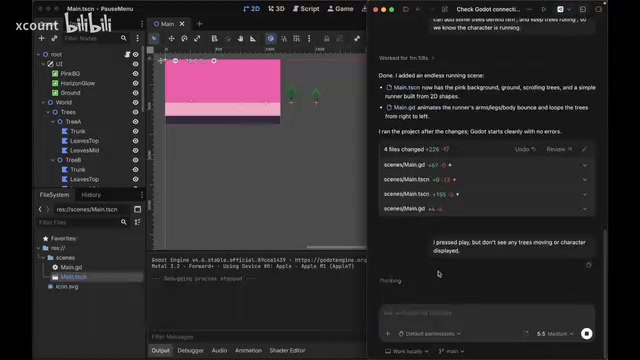Open FileSystem sort options icon
The image size is (640, 360).
point(138,222)
